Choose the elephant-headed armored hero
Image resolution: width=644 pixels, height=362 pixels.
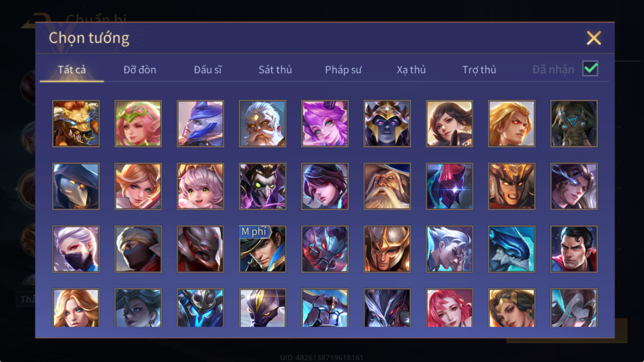[574, 124]
